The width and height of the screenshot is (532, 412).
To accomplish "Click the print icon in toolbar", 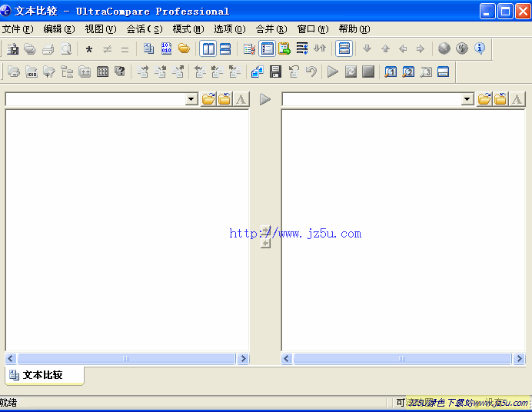I will click(x=48, y=49).
